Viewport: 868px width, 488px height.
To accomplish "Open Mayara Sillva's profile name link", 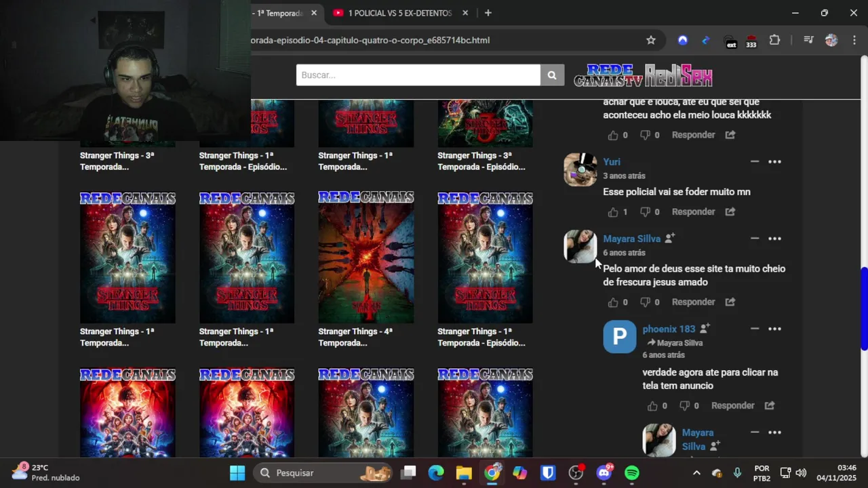I will pos(631,239).
